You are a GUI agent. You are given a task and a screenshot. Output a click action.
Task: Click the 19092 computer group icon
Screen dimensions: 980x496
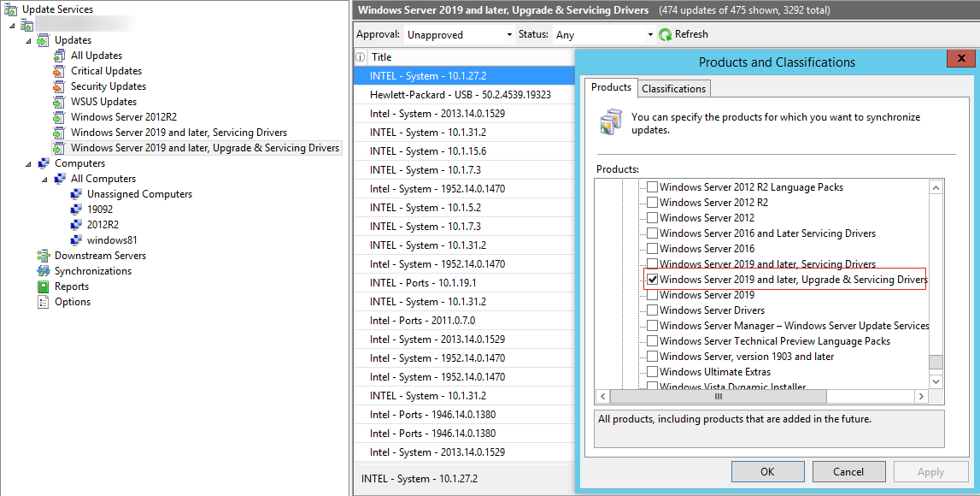76,210
